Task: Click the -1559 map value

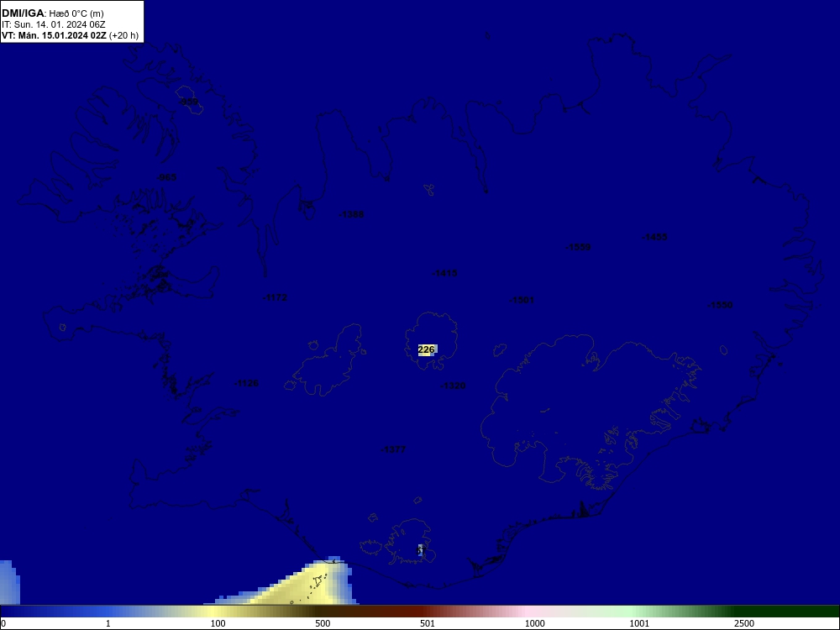Action: pyautogui.click(x=578, y=247)
